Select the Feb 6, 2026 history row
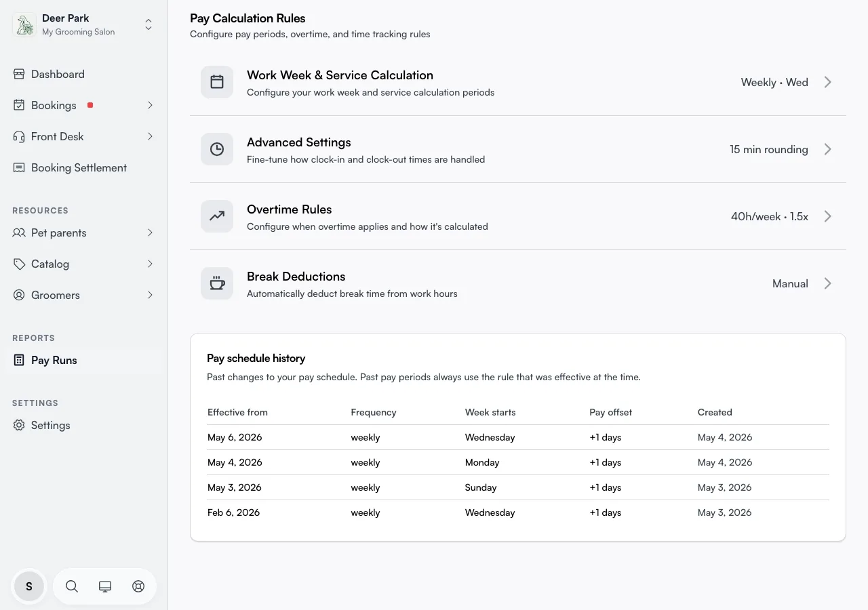Viewport: 868px width, 610px height. (x=518, y=512)
